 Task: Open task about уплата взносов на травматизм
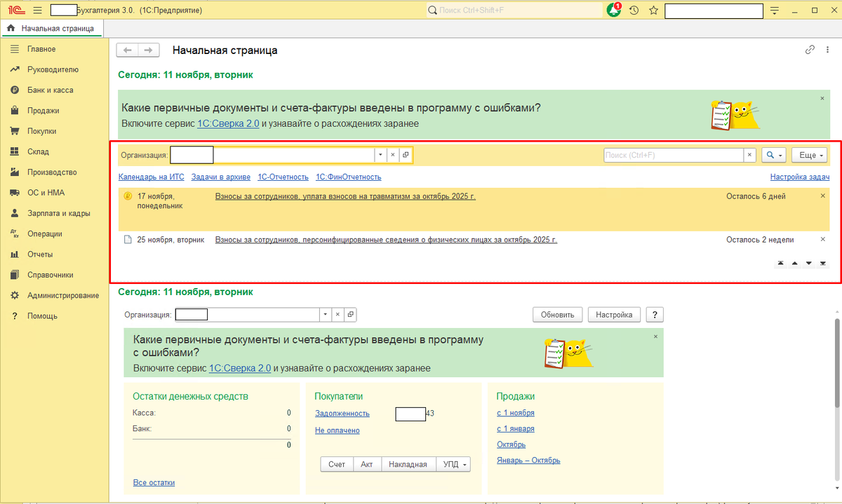(345, 196)
